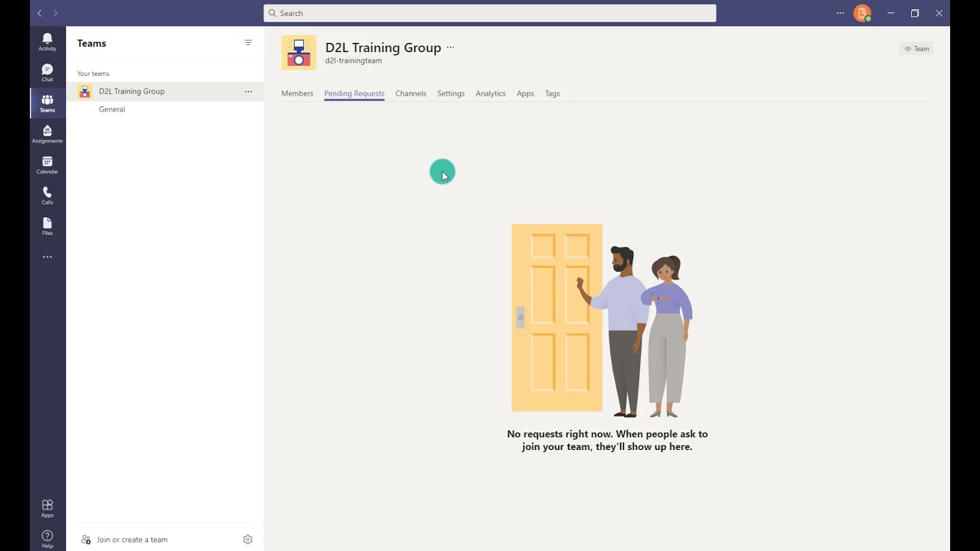Open Chat in the sidebar

[x=47, y=73]
